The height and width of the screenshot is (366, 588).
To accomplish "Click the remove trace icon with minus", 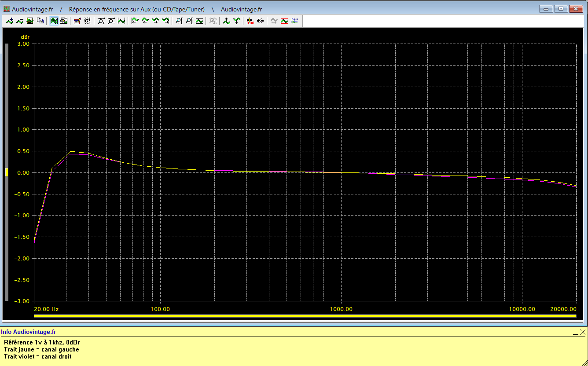I will tap(20, 21).
